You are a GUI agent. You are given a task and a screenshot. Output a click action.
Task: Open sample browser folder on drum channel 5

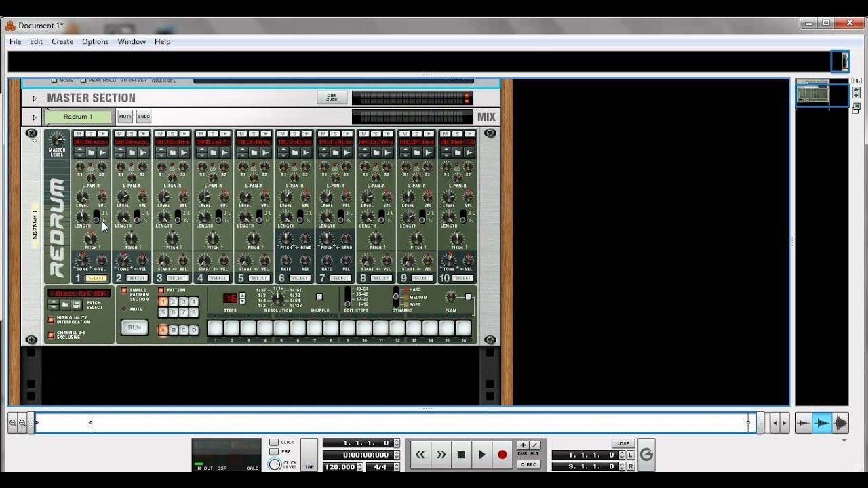[254, 152]
